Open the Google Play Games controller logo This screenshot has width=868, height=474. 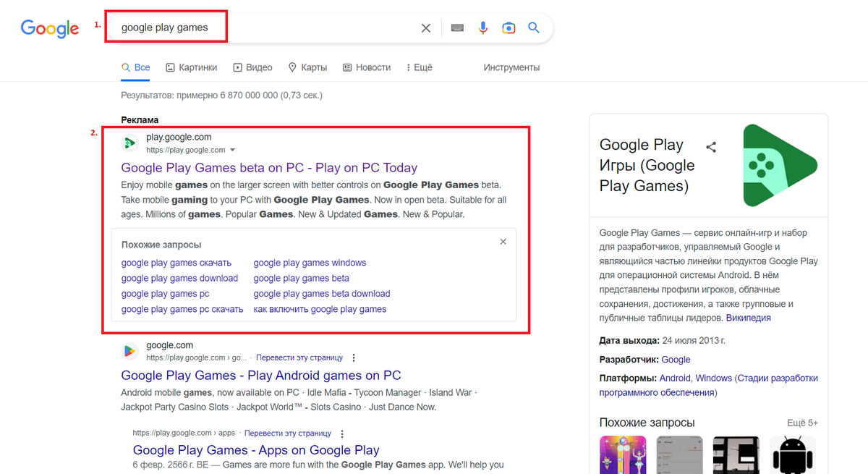(x=780, y=166)
